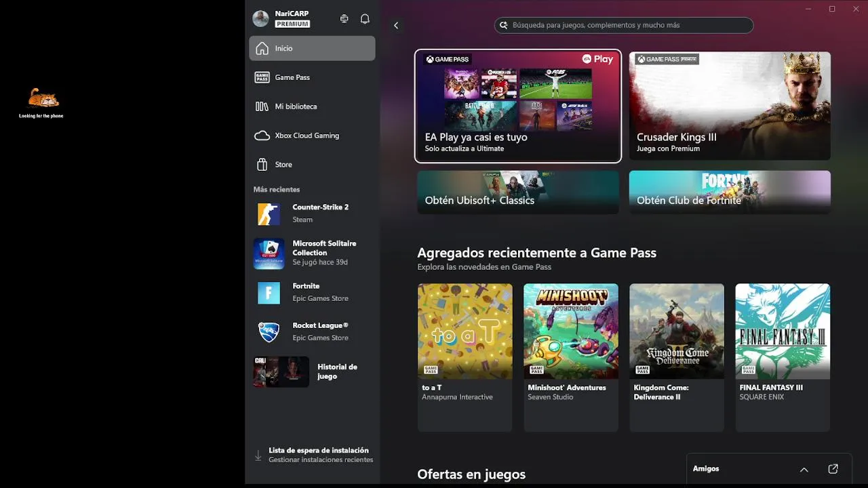Click 'Gestionar instalaciones recientes' text

coord(321,460)
